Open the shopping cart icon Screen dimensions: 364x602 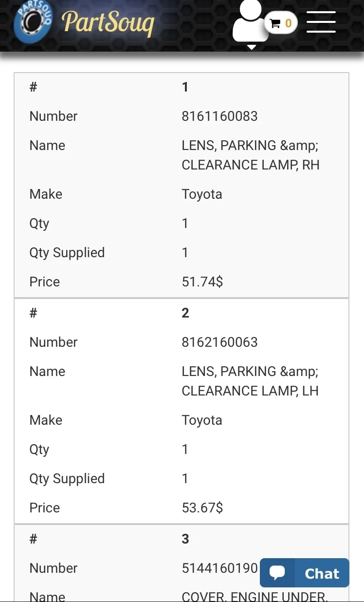coord(275,23)
